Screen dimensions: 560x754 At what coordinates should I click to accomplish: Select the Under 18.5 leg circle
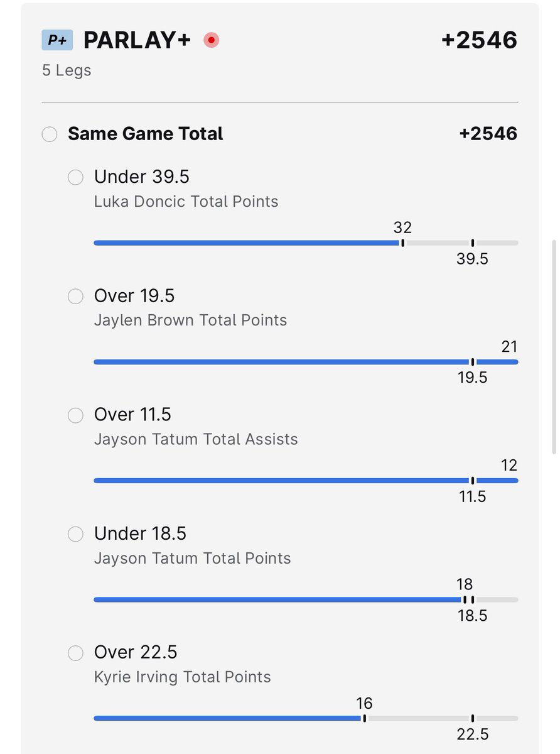(75, 534)
